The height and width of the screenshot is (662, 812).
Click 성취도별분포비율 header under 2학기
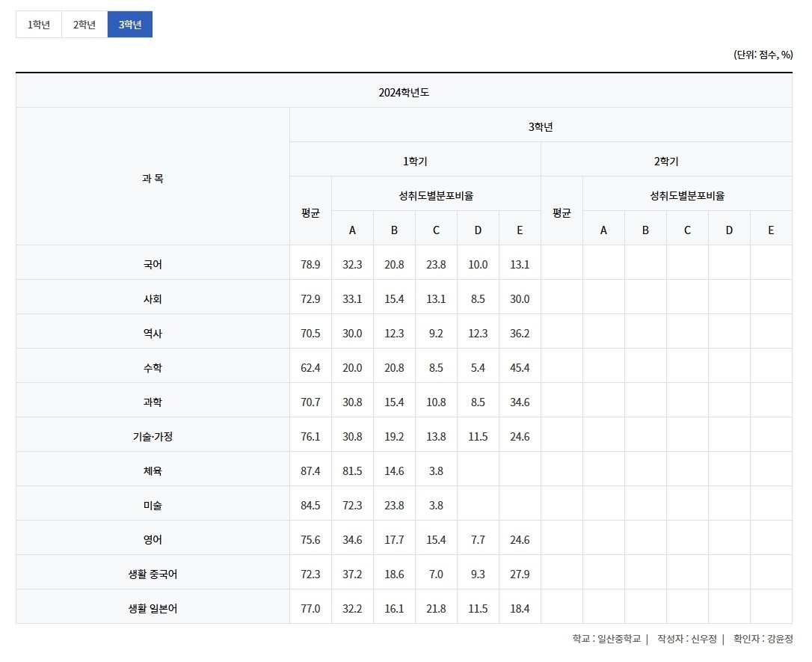tap(687, 196)
